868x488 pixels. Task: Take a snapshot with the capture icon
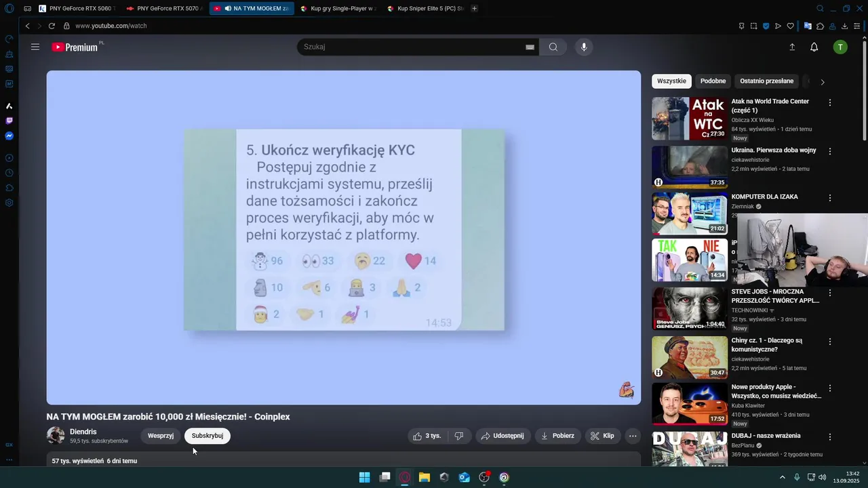[753, 26]
